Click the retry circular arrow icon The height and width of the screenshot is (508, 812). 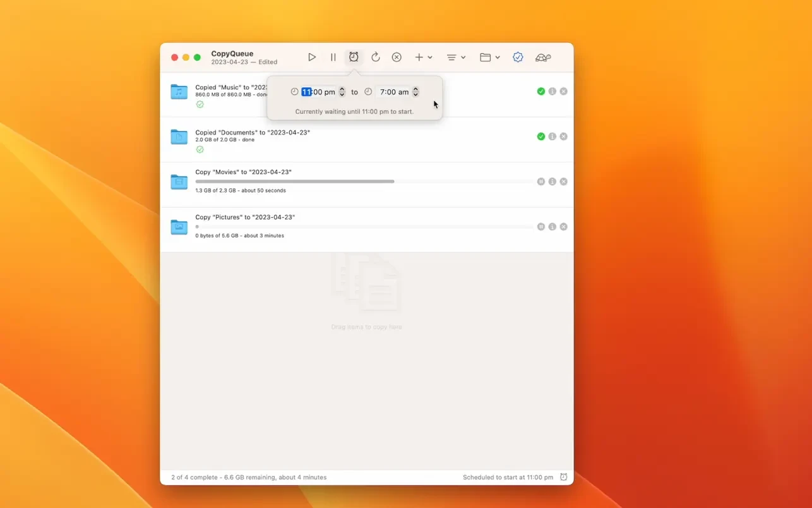(375, 57)
